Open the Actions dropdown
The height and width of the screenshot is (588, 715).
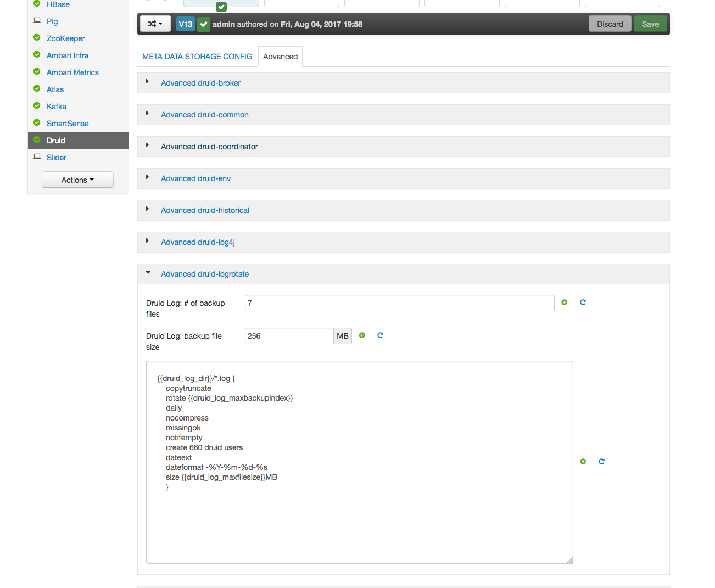tap(77, 180)
